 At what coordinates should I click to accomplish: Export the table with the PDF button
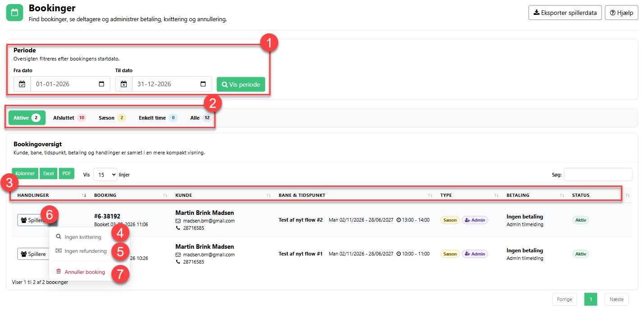pos(66,173)
